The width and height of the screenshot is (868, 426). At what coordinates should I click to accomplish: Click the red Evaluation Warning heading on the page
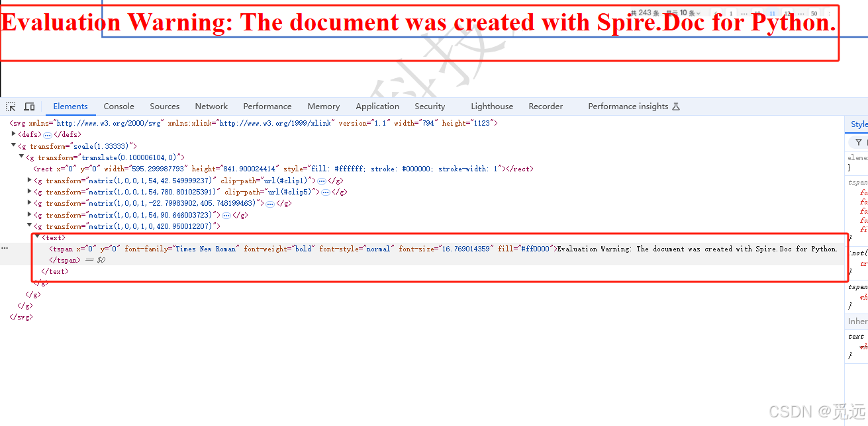pyautogui.click(x=418, y=22)
